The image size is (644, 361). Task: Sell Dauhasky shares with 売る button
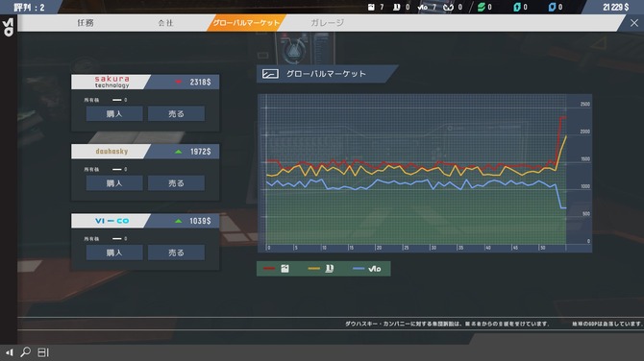[176, 183]
